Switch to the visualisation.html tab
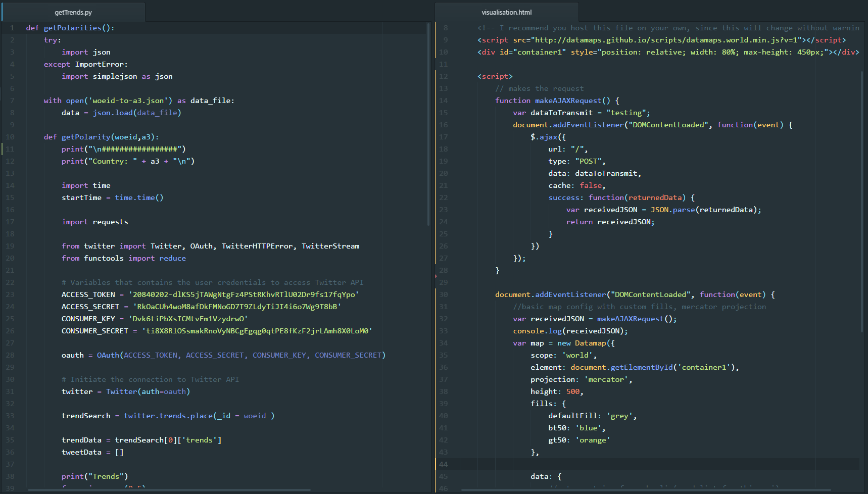Viewport: 868px width, 494px height. (507, 12)
